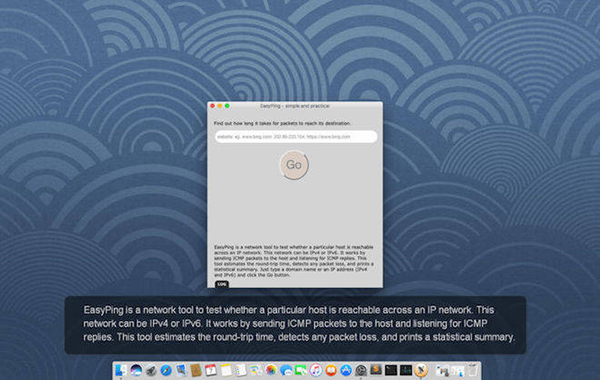Open FaceTime green icon in dock

pyautogui.click(x=301, y=370)
